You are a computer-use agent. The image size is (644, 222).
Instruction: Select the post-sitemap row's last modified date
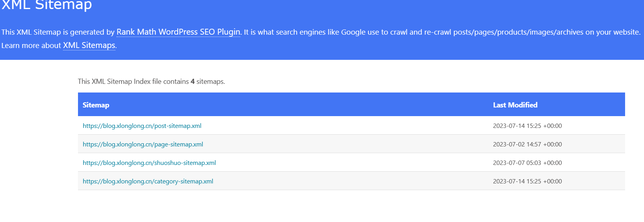pos(527,126)
